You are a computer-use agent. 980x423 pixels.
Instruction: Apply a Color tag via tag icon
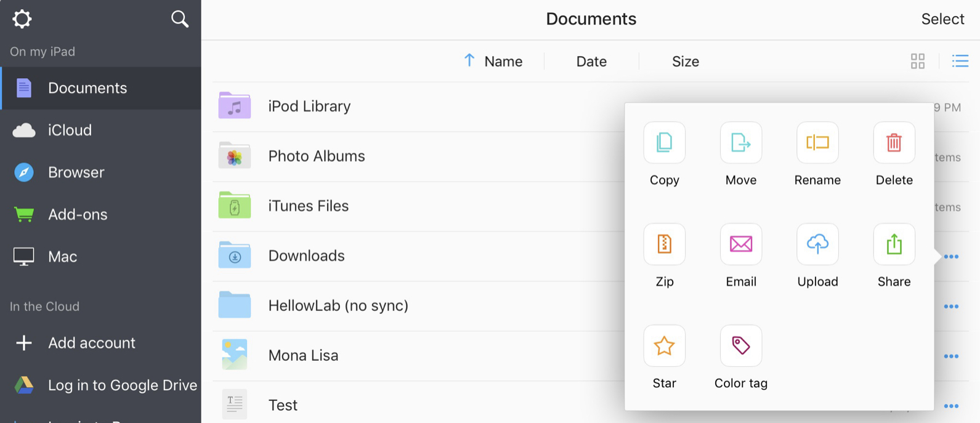(x=740, y=346)
